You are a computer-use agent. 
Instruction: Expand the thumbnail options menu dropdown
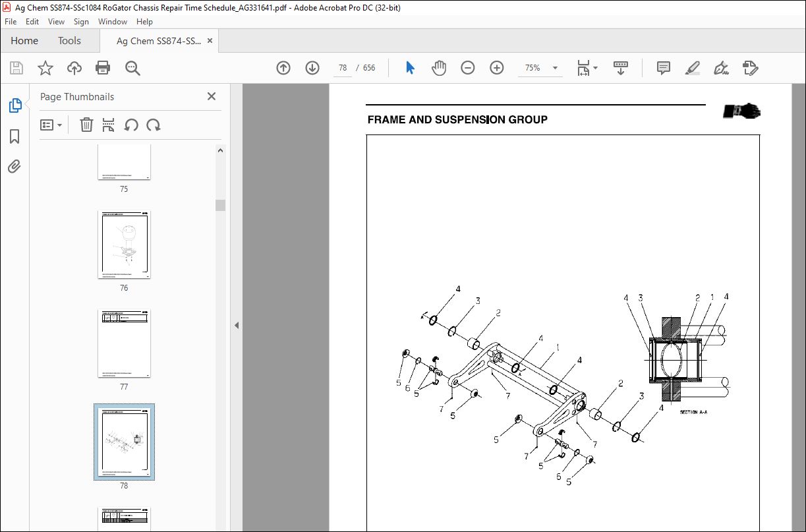coord(51,125)
